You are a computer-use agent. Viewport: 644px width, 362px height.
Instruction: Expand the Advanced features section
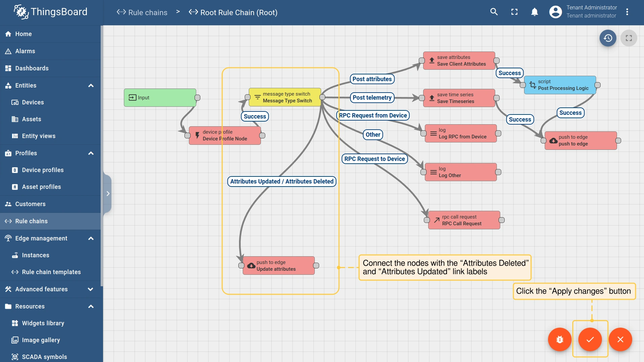coord(91,289)
